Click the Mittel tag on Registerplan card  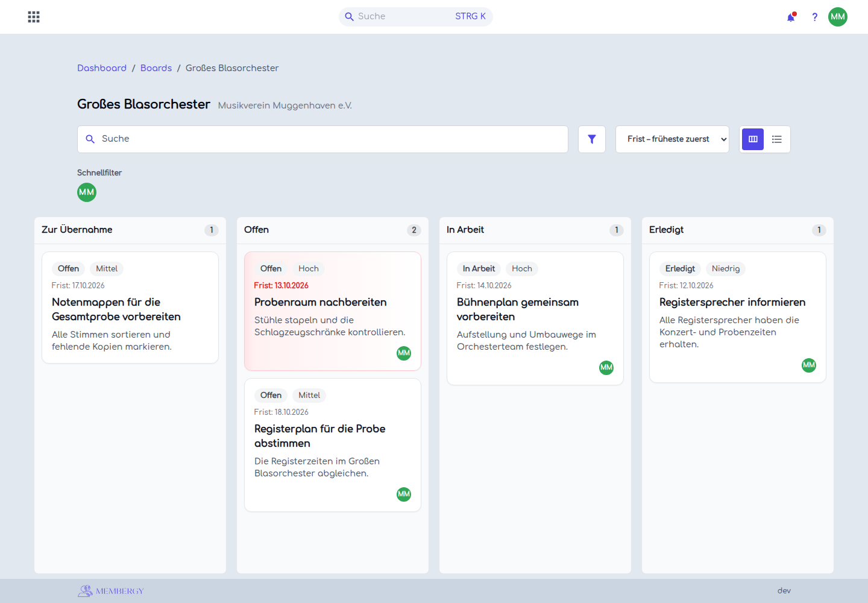(309, 396)
